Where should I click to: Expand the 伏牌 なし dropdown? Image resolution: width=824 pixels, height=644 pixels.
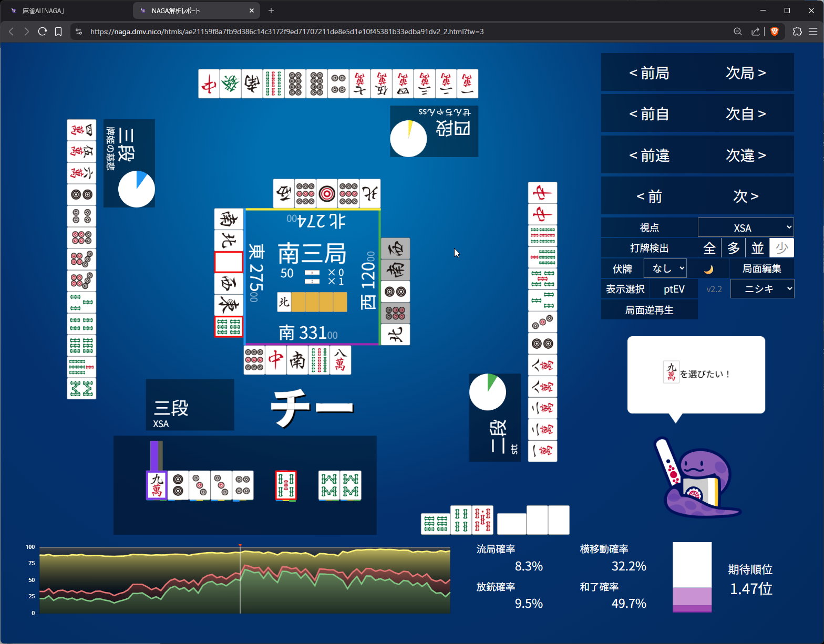point(665,268)
